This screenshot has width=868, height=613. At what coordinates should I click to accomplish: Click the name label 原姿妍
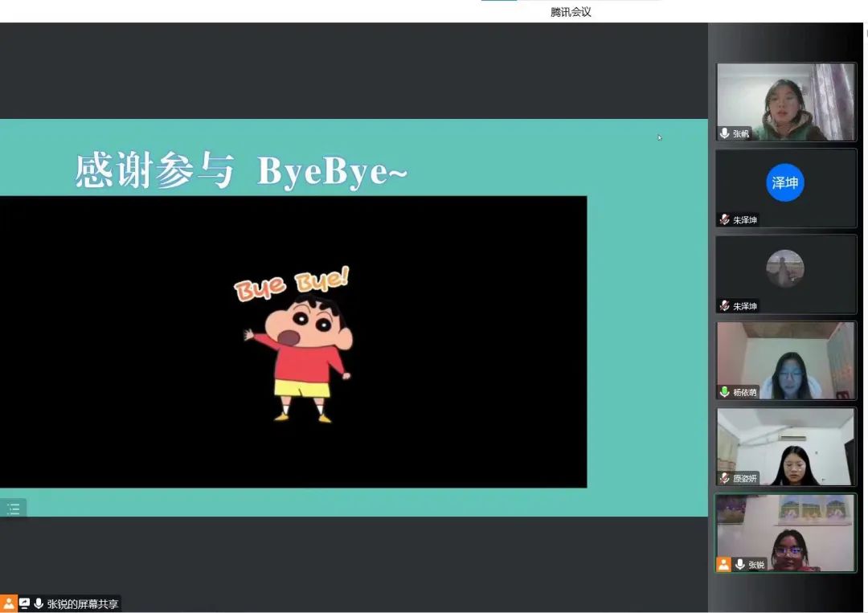click(x=744, y=479)
